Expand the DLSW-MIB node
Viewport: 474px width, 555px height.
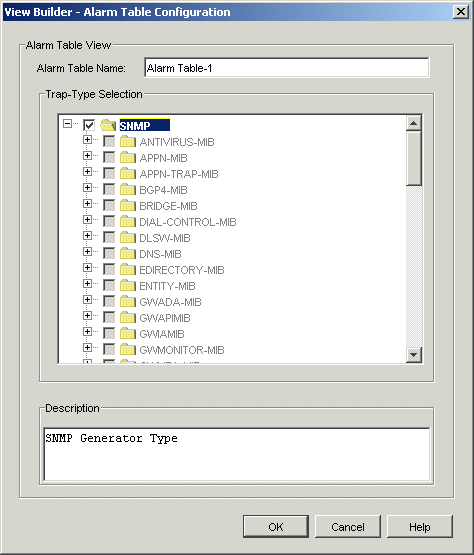point(87,235)
